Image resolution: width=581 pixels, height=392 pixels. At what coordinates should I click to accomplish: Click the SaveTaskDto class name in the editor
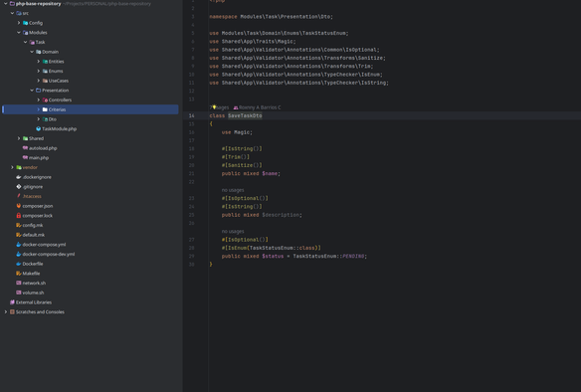click(245, 115)
